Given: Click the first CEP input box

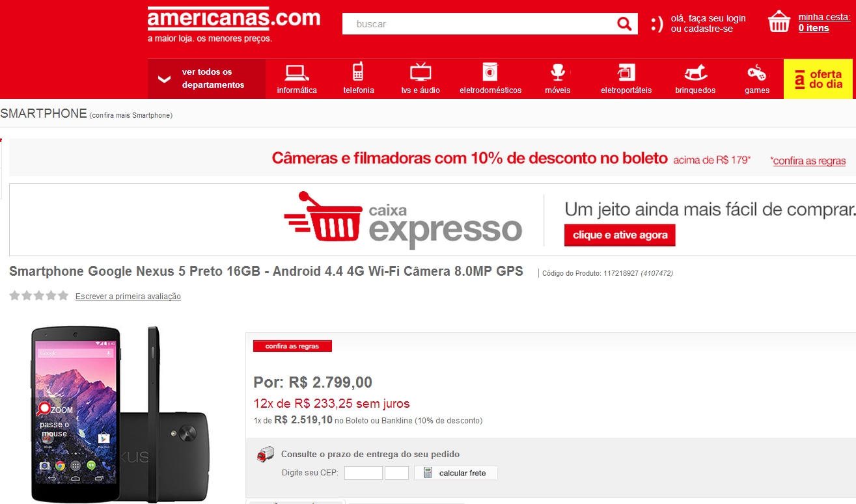Looking at the screenshot, I should pos(363,473).
